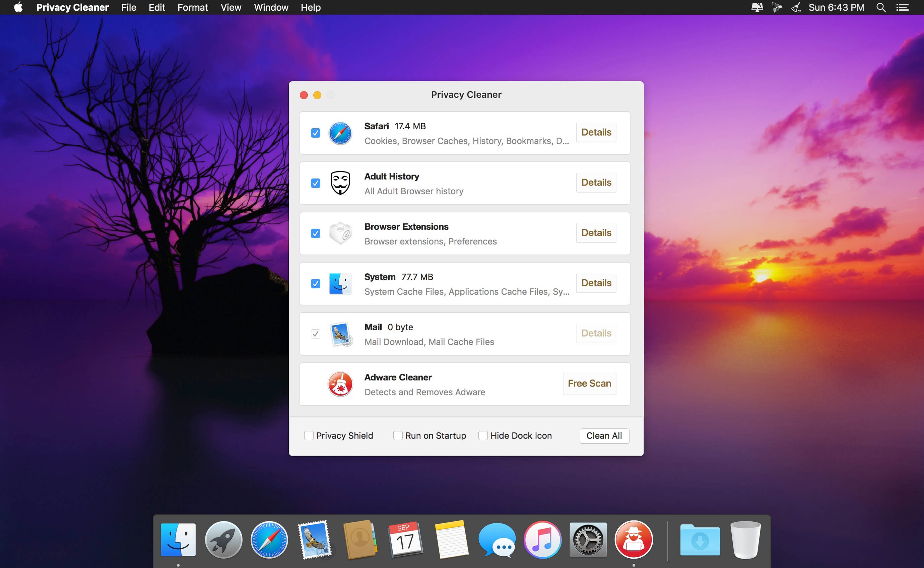924x568 pixels.
Task: Open the Trash in the Dock
Action: (745, 540)
